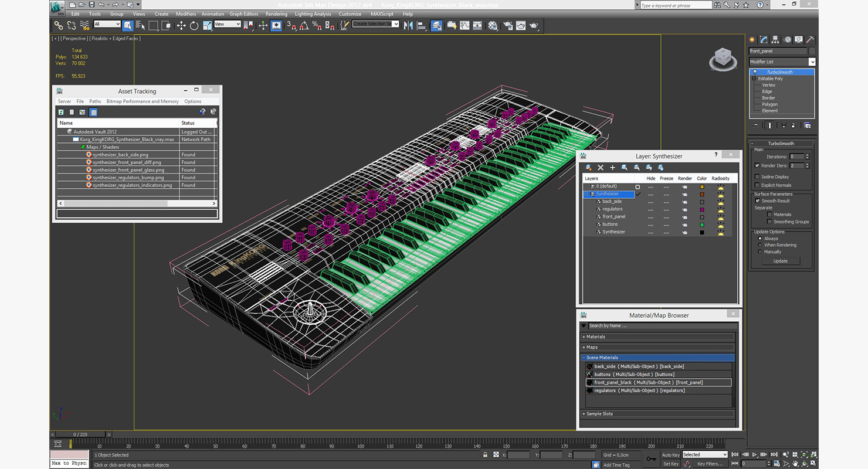Screen dimensions: 868x469
Task: Open Bitmap Performance and Memory menu
Action: click(143, 101)
